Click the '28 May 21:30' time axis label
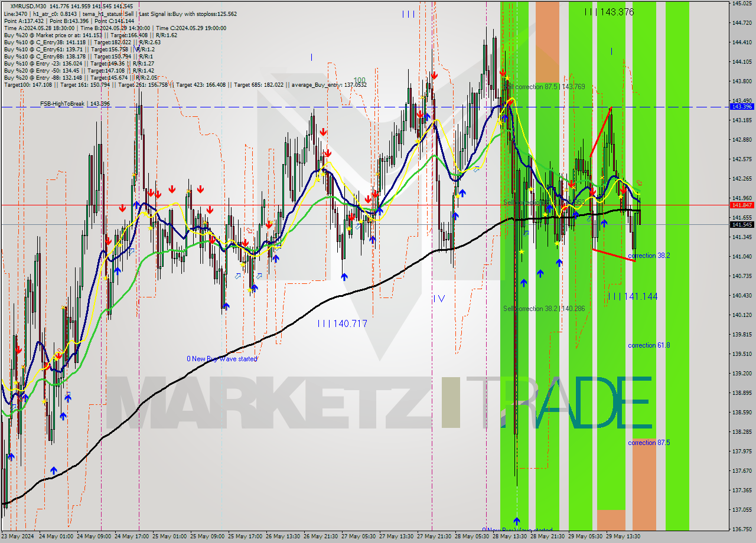The height and width of the screenshot is (543, 756). 548,537
